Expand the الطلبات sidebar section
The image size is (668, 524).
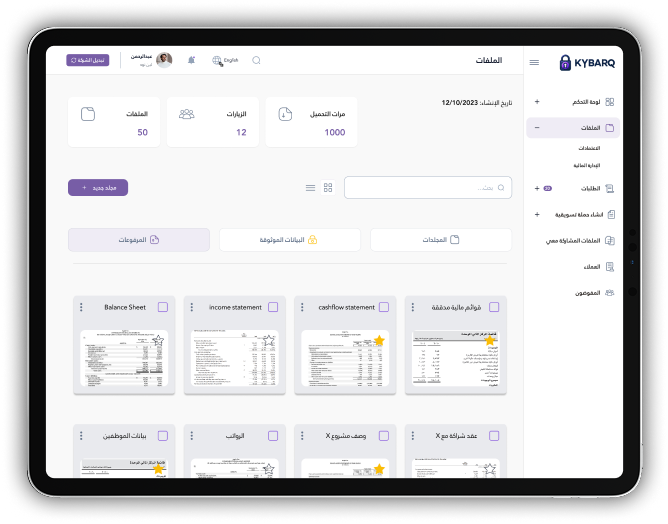[537, 187]
